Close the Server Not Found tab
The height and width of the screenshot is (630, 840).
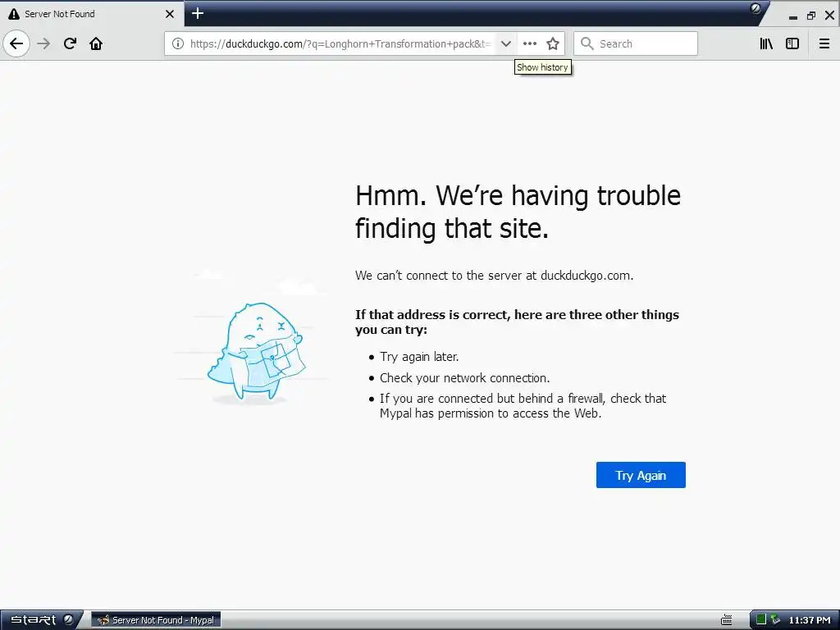click(170, 14)
